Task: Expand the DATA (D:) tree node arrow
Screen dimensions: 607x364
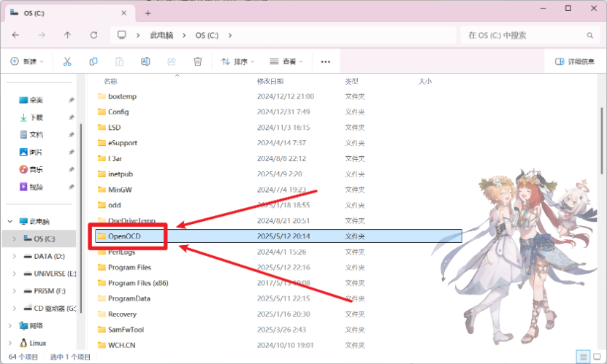Action: 15,256
